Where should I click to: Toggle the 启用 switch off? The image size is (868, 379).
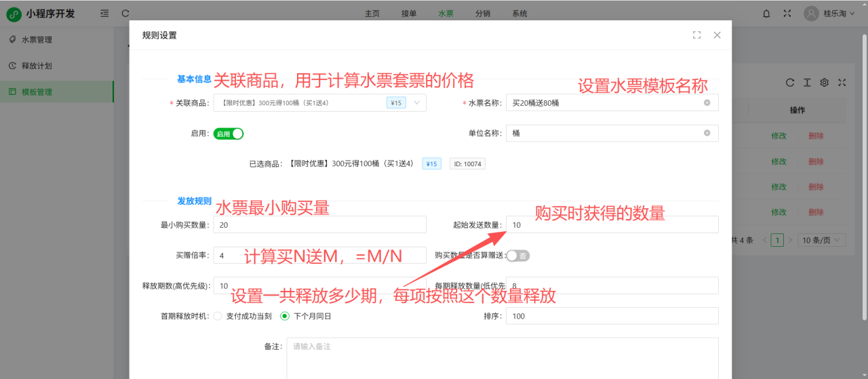tap(229, 134)
